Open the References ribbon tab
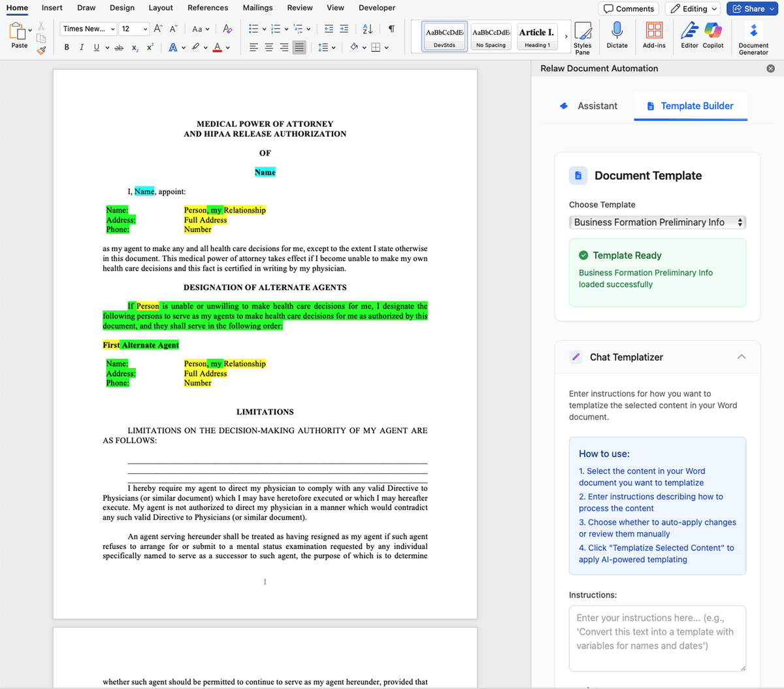 [208, 8]
